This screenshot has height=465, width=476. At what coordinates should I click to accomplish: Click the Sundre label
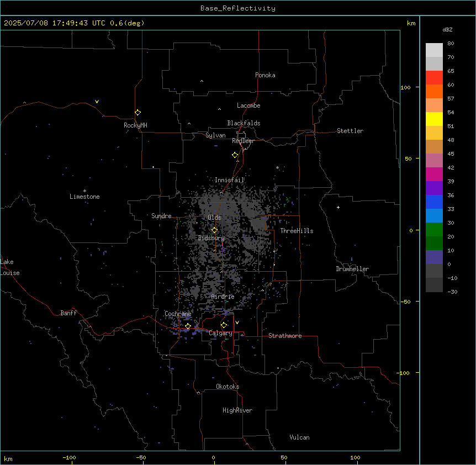[x=161, y=216]
